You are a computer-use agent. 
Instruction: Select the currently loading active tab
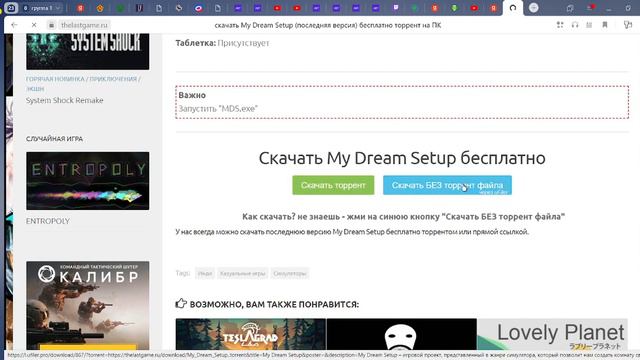click(513, 8)
